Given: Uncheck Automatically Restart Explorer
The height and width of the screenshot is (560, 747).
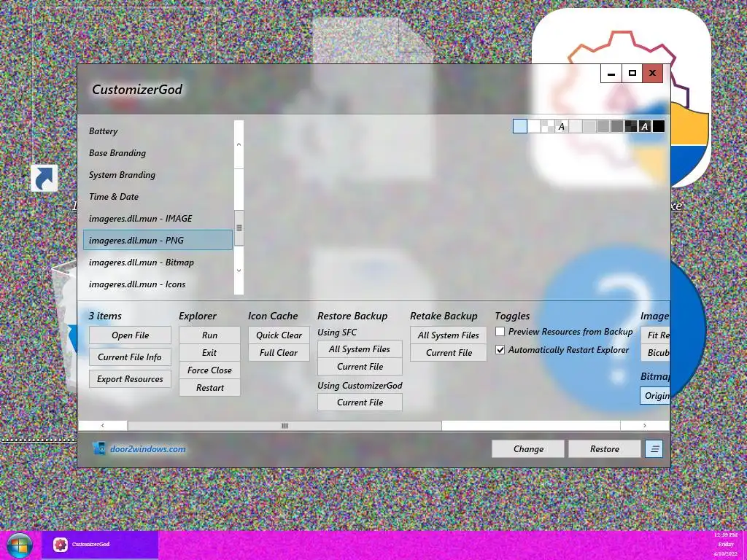Looking at the screenshot, I should click(x=500, y=349).
